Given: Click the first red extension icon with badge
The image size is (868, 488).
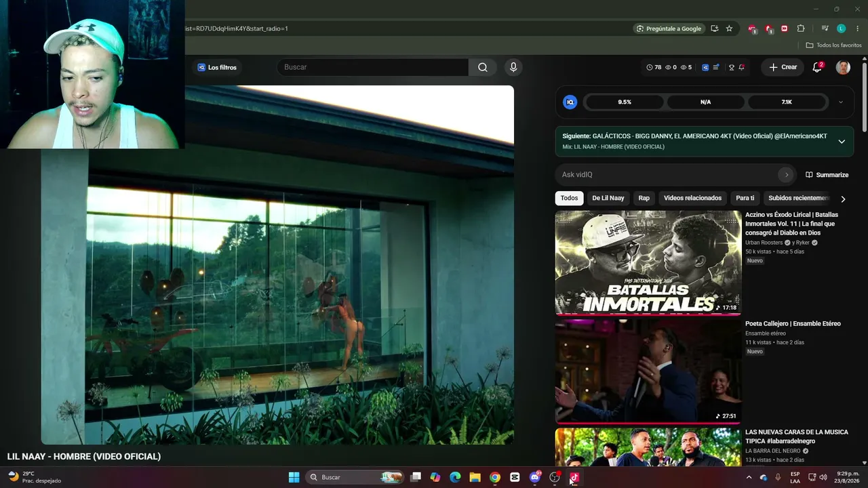Looking at the screenshot, I should (752, 28).
